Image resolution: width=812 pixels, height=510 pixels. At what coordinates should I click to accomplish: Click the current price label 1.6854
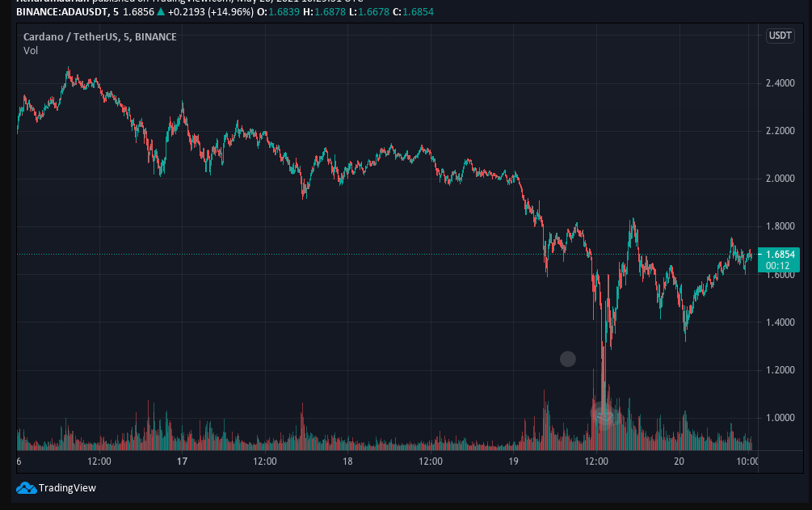(x=780, y=254)
